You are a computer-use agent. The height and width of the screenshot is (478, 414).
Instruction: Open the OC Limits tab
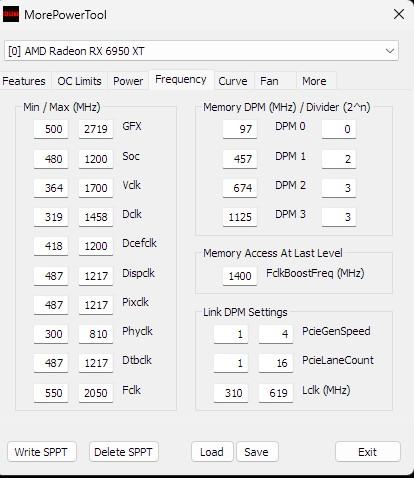[79, 81]
